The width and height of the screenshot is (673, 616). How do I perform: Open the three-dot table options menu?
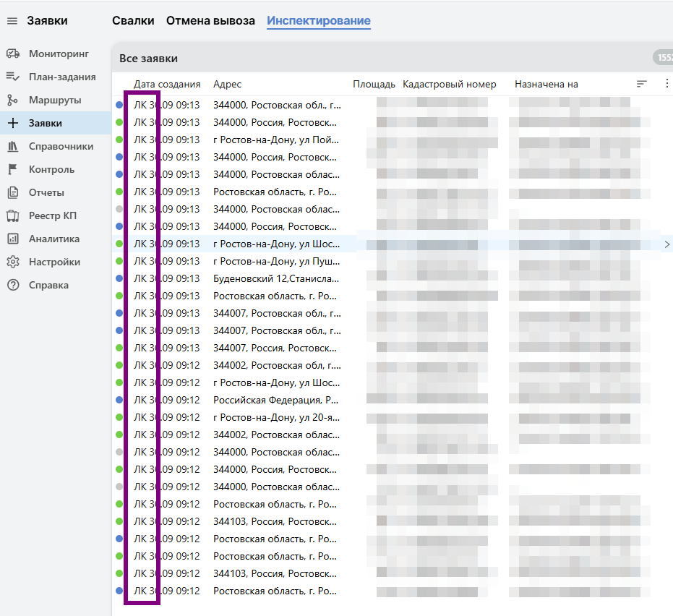[x=666, y=84]
